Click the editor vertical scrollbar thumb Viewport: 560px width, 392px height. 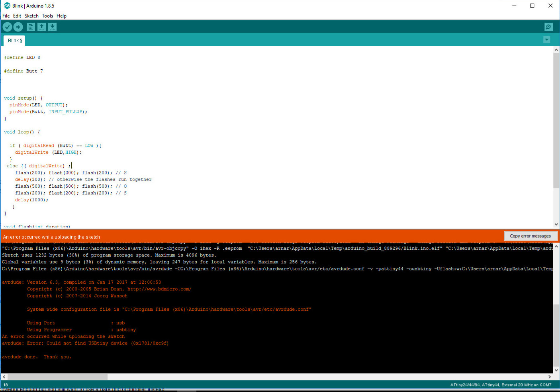556,120
